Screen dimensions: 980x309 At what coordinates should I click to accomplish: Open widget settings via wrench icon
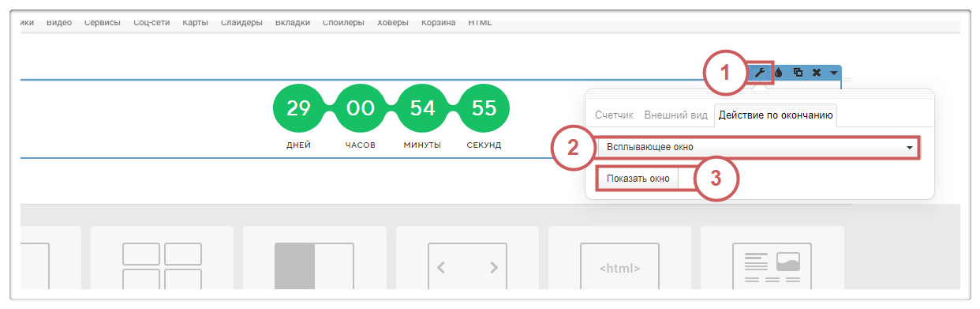(x=761, y=72)
